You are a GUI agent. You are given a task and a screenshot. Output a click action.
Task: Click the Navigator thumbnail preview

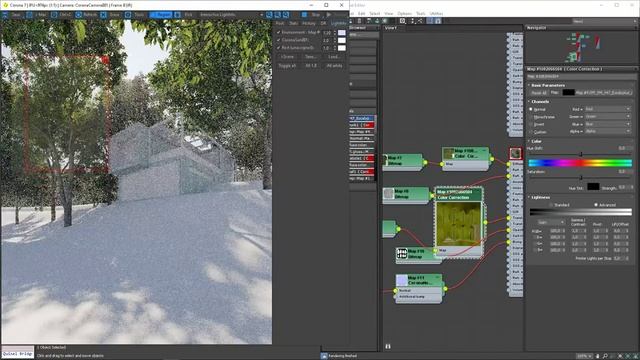pos(581,48)
